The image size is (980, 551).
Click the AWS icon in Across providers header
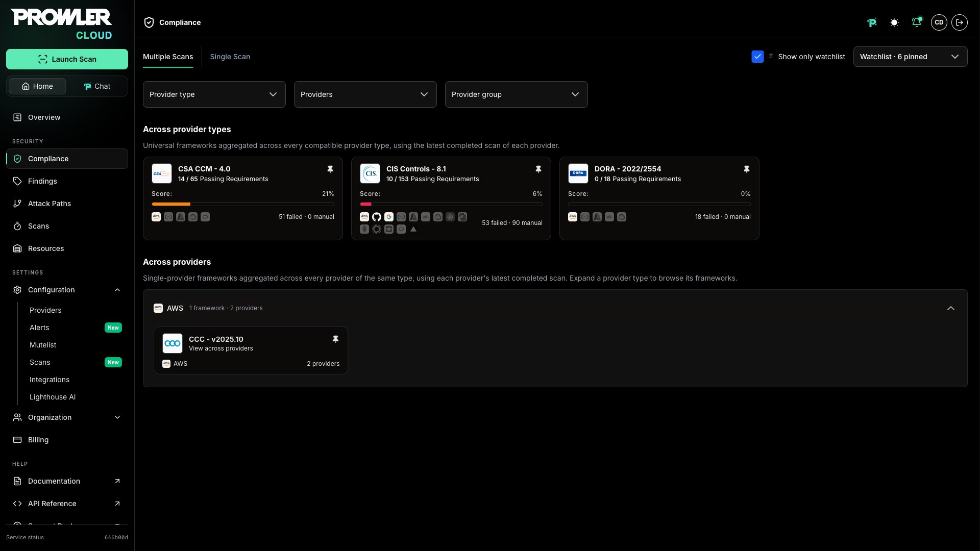coord(158,308)
